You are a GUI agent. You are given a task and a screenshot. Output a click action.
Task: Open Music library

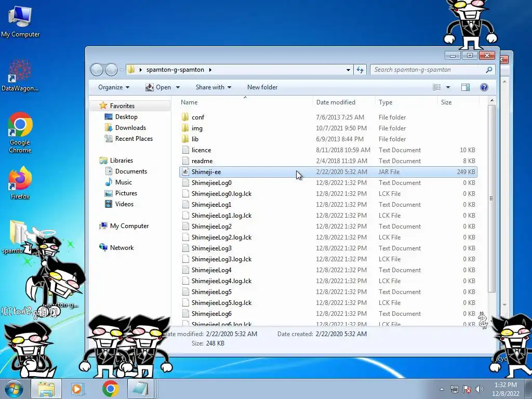(123, 182)
